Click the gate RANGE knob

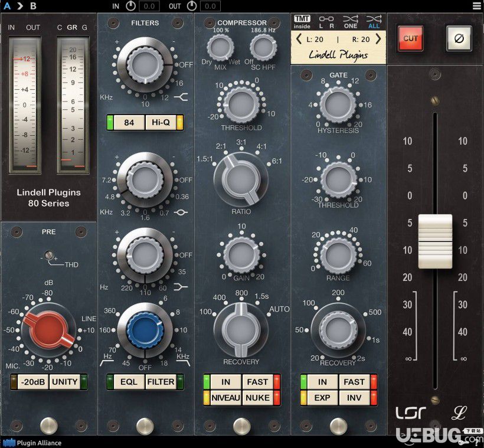pyautogui.click(x=339, y=255)
